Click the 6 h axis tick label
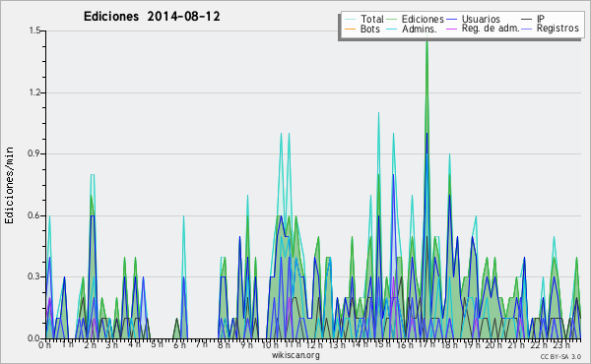The image size is (591, 364). [179, 344]
